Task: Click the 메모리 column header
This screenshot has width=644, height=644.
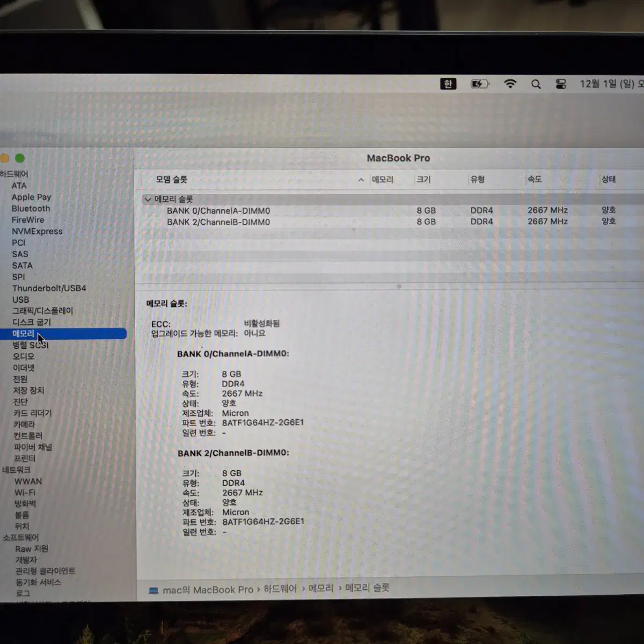Action: 383,179
